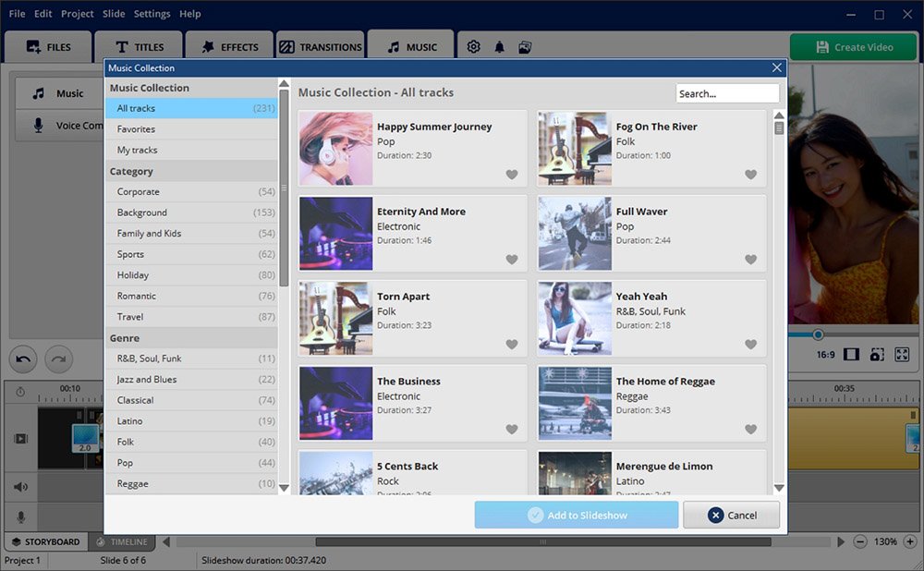This screenshot has width=924, height=571.
Task: Select the All tracks list
Action: (191, 108)
